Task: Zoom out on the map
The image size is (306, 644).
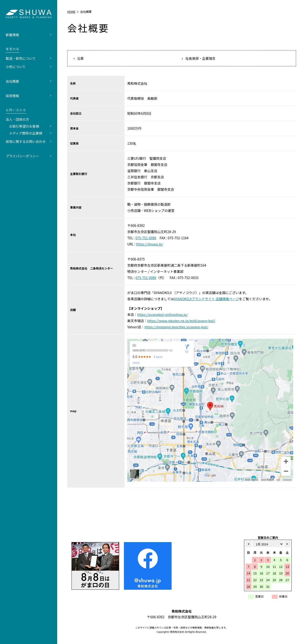Action: 286,471
